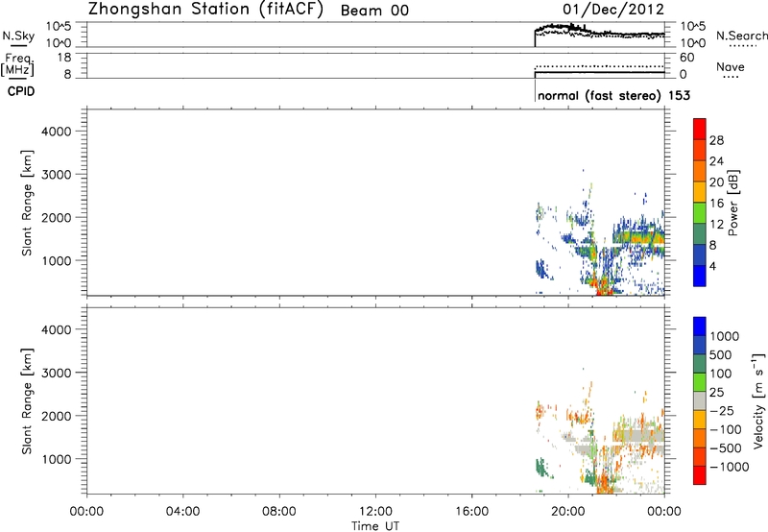The height and width of the screenshot is (532, 768).
Task: Click the 16:00 time tick label
Action: pos(471,512)
